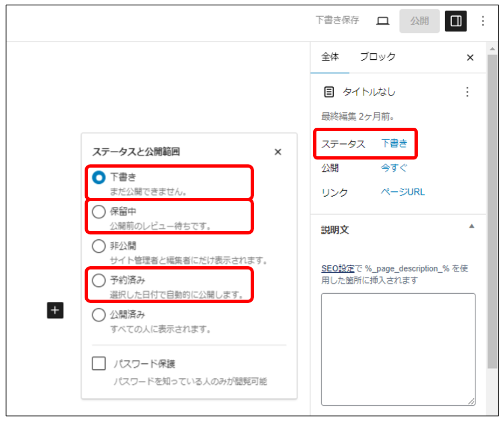The height and width of the screenshot is (422, 504).
Task: Collapse the 説明文 panel arrow
Action: (472, 227)
